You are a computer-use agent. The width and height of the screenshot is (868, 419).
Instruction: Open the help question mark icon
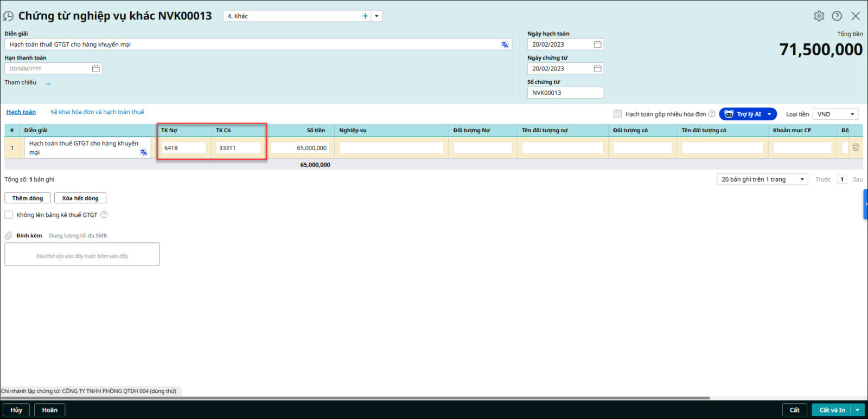pos(837,16)
